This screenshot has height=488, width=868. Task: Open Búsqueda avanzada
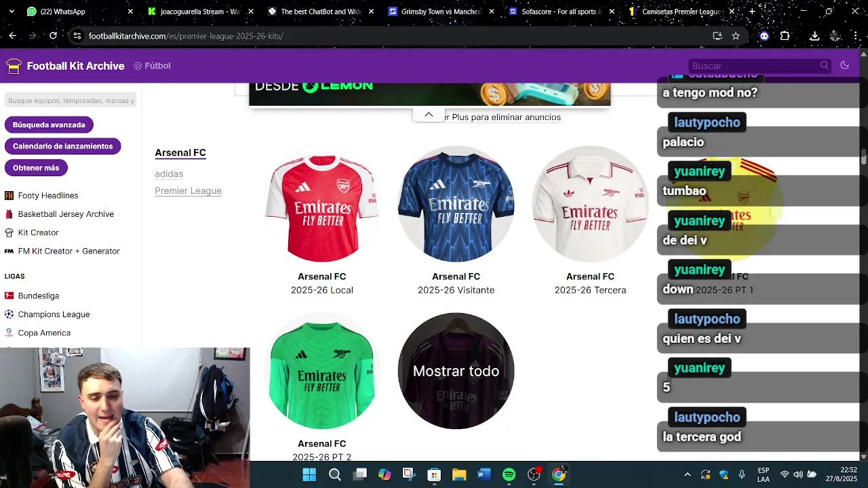click(x=49, y=125)
